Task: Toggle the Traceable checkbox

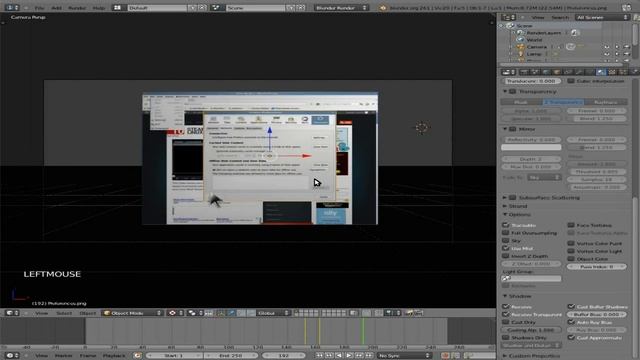Action: pyautogui.click(x=506, y=225)
